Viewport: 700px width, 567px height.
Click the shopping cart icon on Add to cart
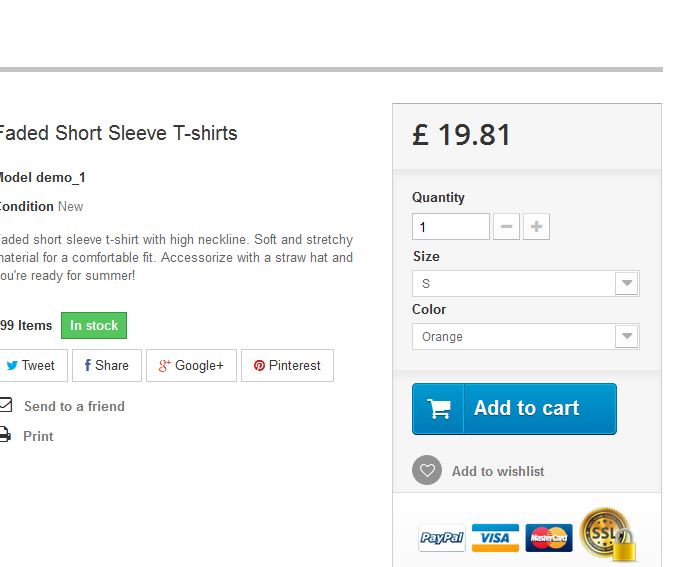tap(438, 409)
